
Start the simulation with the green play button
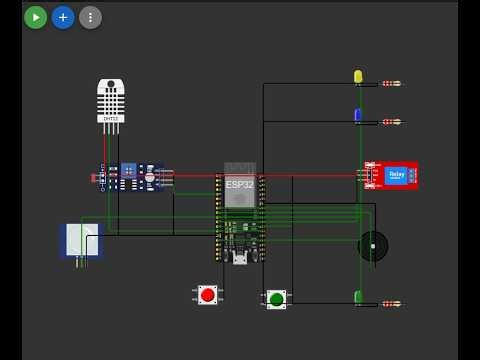[35, 17]
